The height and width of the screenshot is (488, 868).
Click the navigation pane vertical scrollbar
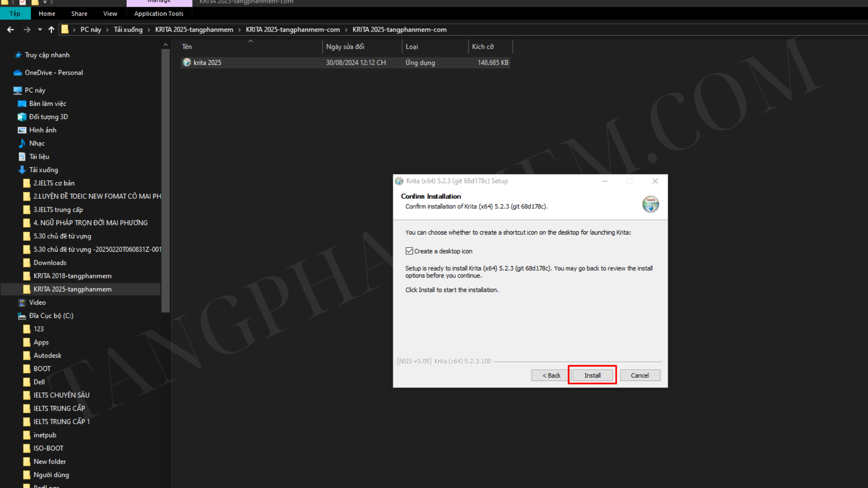(165, 181)
